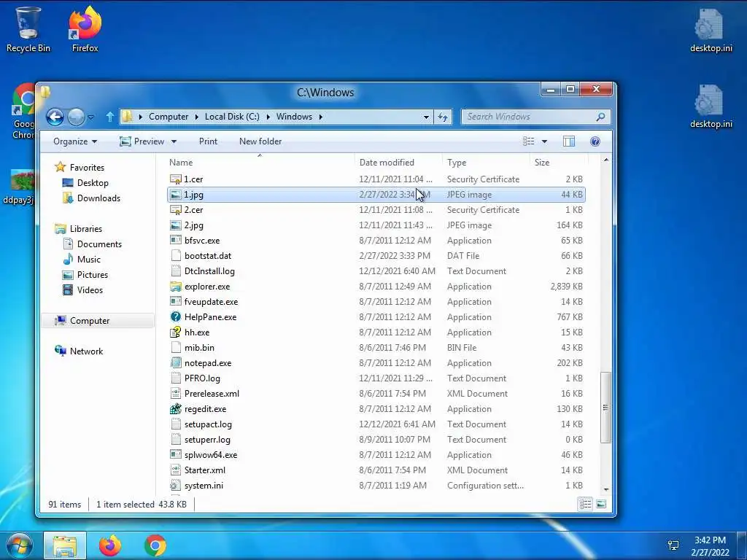Expand the address bar history dropdown
This screenshot has width=747, height=560.
(426, 117)
